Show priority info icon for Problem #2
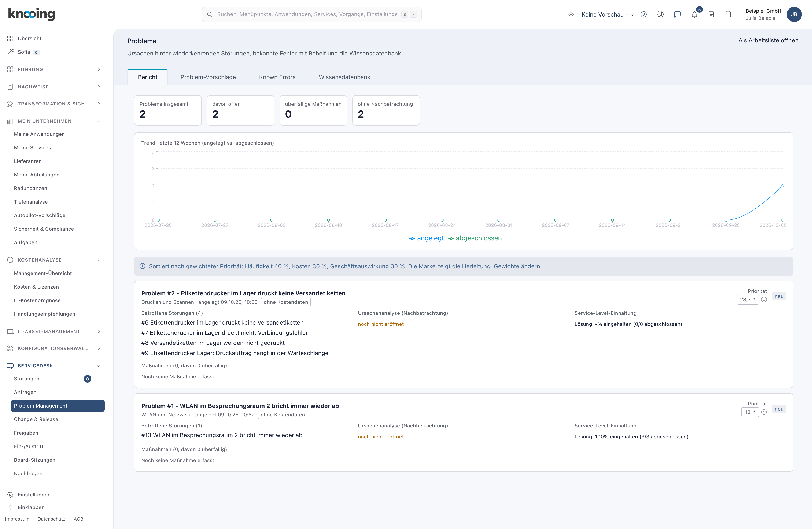 click(x=764, y=299)
